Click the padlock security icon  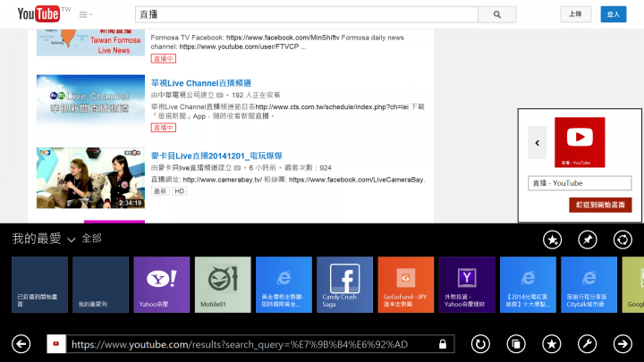pos(443,344)
